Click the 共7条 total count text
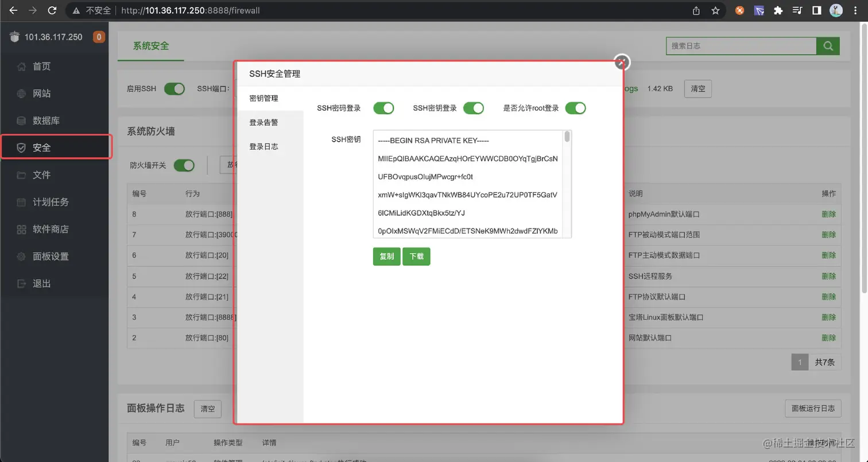868x462 pixels. click(x=825, y=362)
